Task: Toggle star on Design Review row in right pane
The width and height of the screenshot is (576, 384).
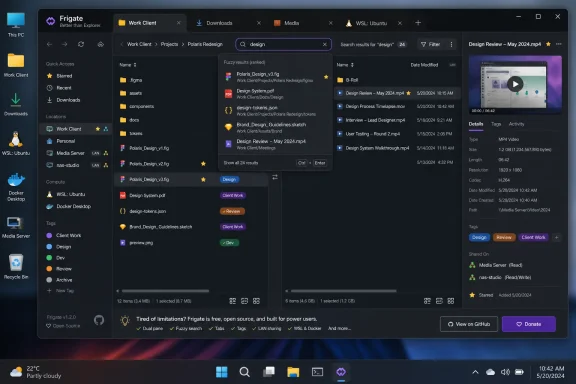Action: tap(408, 93)
